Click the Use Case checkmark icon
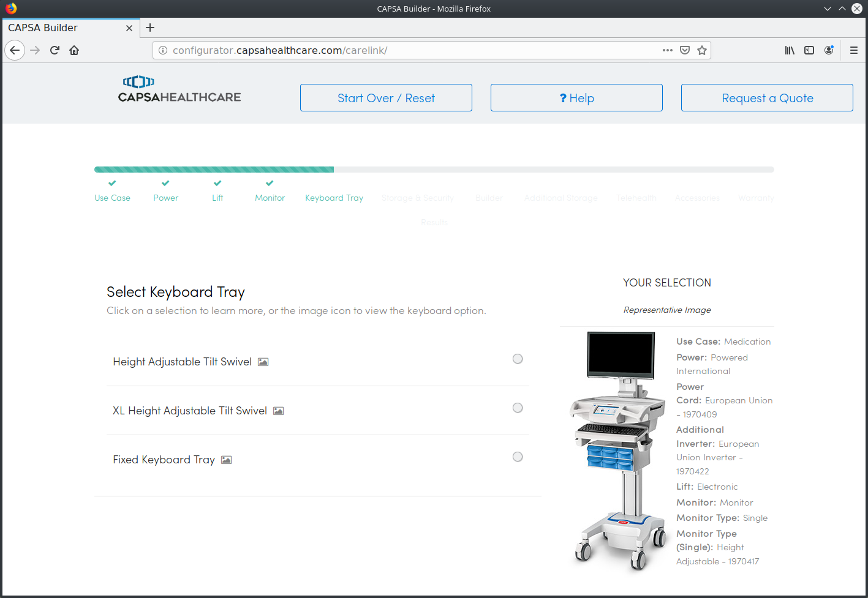868x598 pixels. point(111,182)
